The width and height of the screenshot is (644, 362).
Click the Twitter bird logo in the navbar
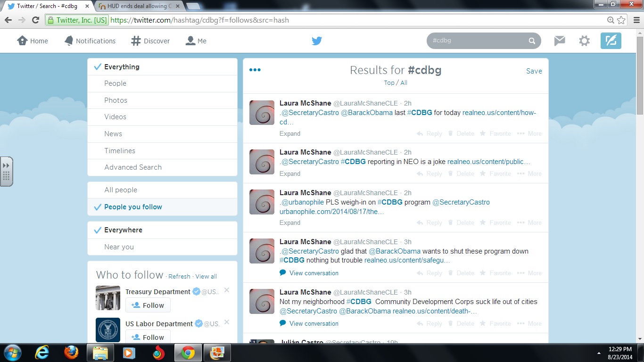click(317, 41)
